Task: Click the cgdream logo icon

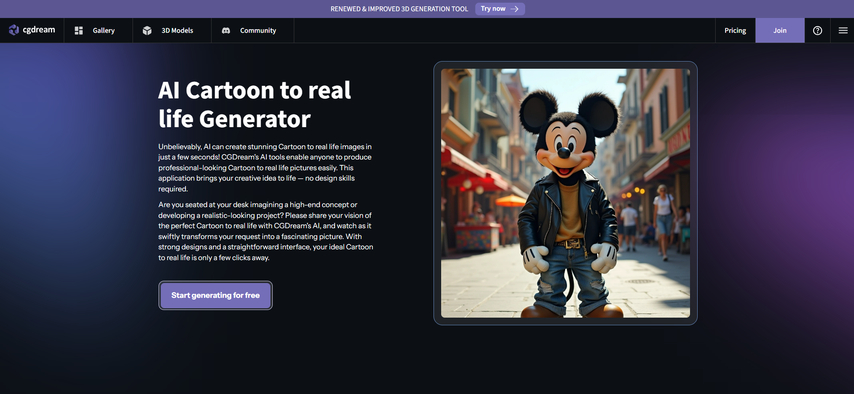Action: click(x=14, y=30)
